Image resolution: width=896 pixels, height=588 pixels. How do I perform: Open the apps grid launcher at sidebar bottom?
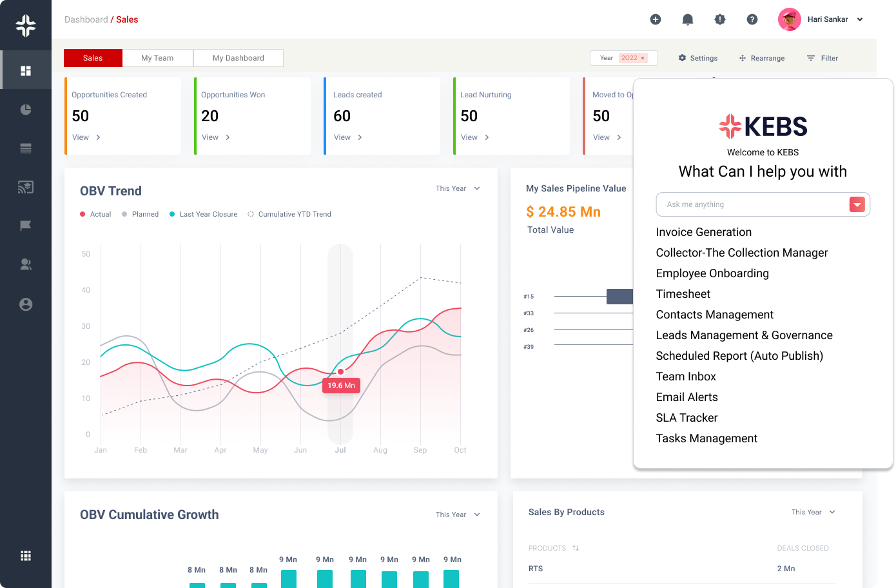26,556
